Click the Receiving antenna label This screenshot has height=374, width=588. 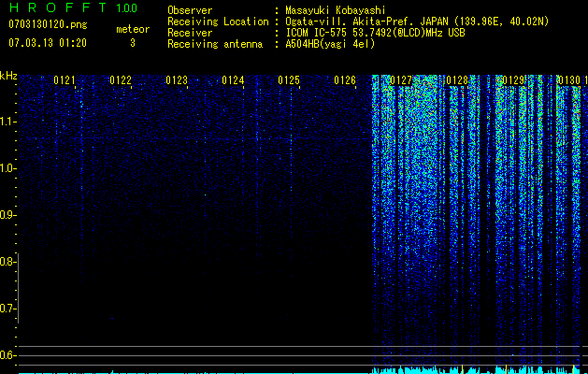tap(215, 44)
